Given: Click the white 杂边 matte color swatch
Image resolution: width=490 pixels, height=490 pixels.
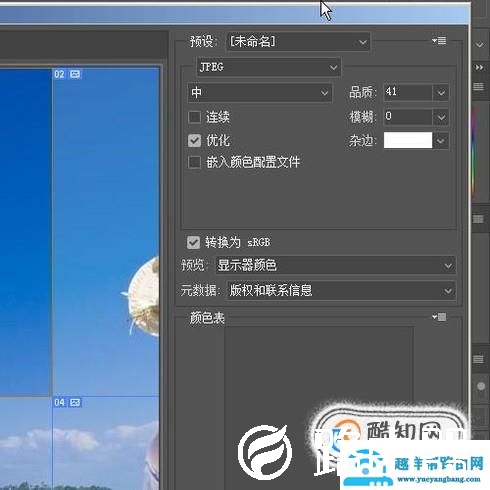Looking at the screenshot, I should click(408, 140).
